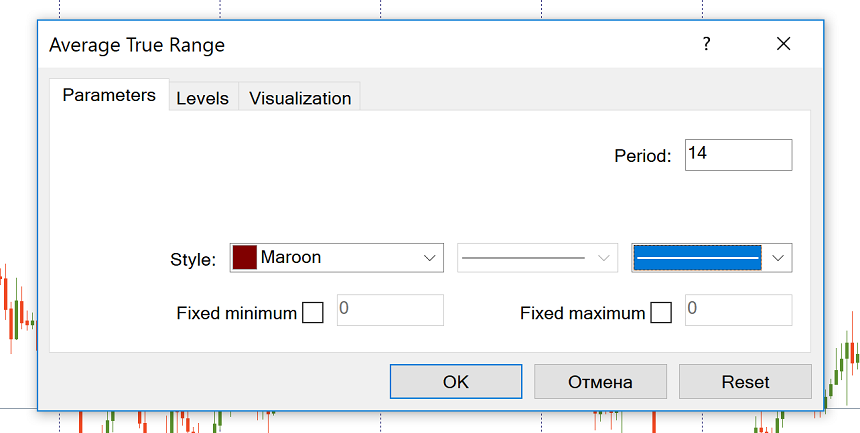
Task: Click the question mark help icon
Action: tap(706, 44)
